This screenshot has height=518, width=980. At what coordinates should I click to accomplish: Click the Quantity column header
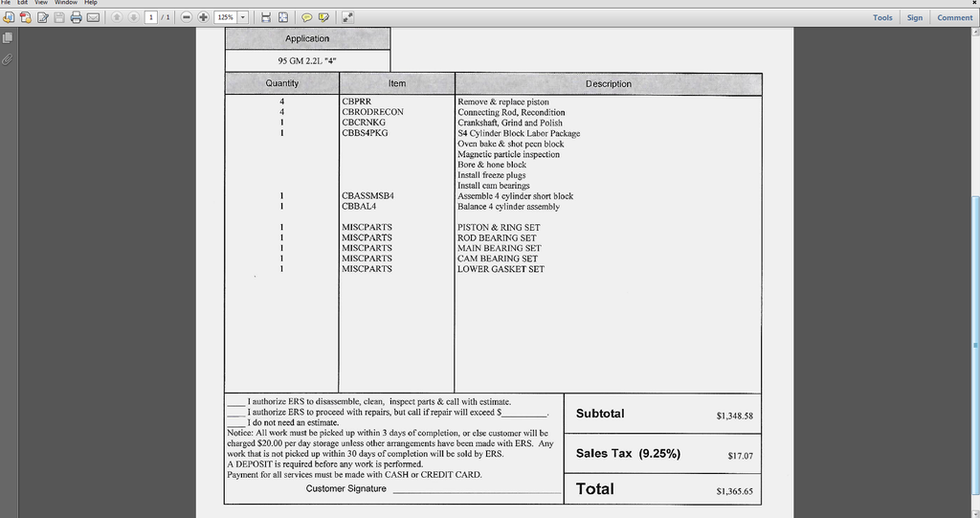(282, 83)
